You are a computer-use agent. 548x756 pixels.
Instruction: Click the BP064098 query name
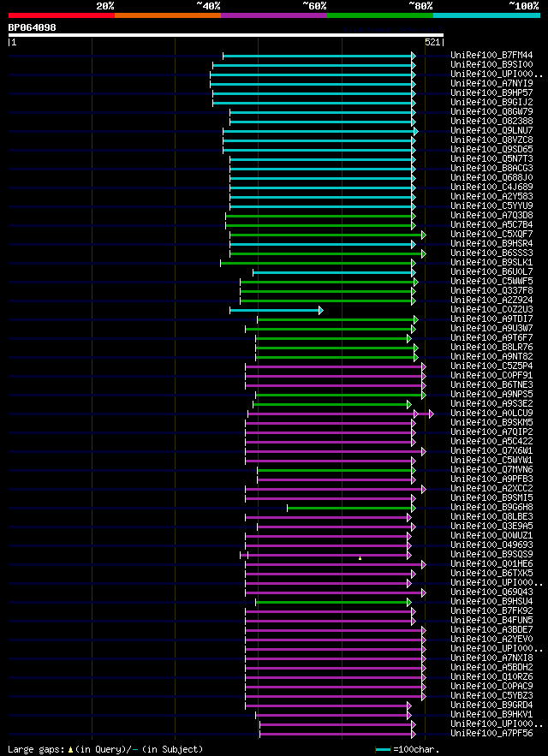click(32, 27)
